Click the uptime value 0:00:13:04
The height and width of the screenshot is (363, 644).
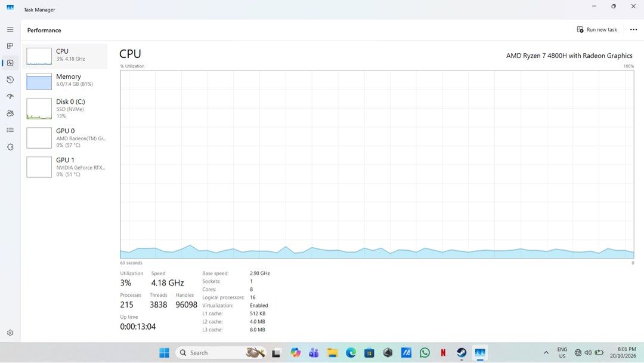pos(138,327)
